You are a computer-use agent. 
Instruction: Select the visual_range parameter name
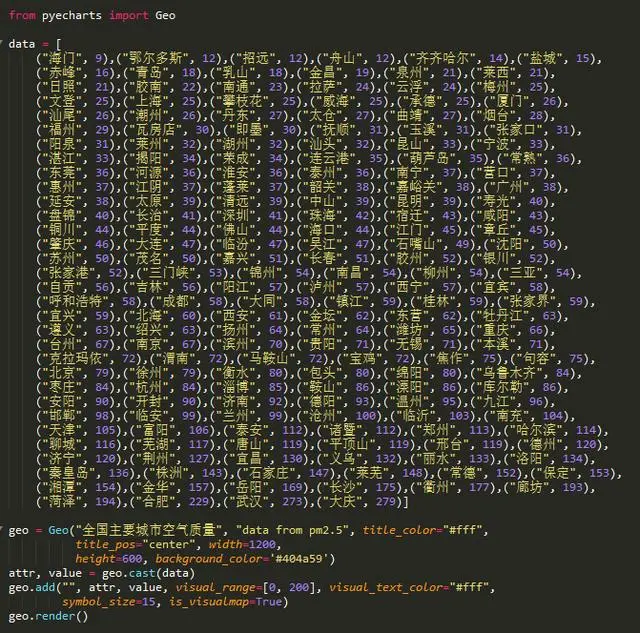point(215,588)
